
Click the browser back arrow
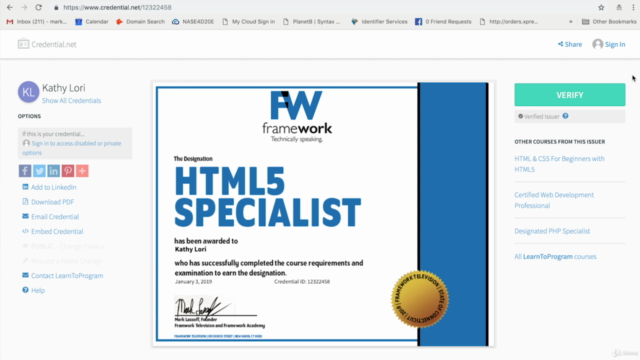(10, 7)
